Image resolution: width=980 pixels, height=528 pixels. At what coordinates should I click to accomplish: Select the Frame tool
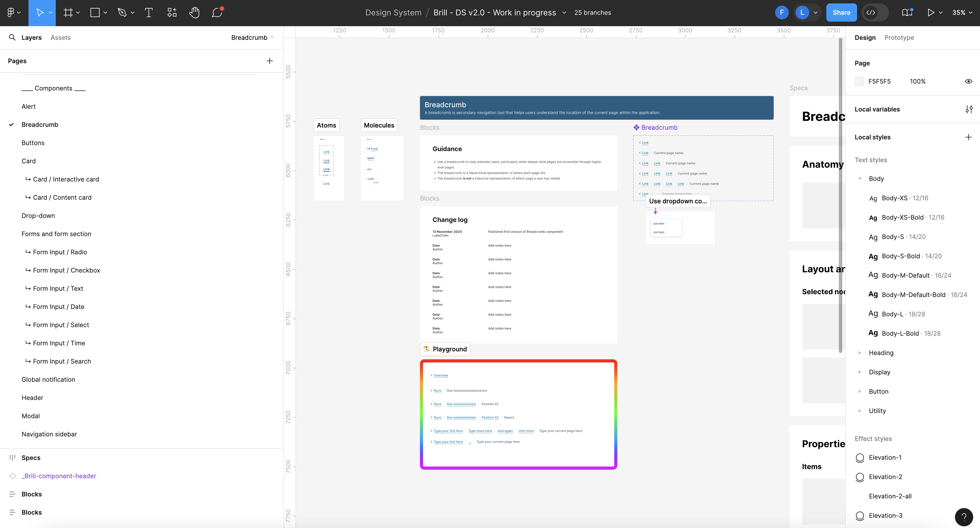[68, 13]
